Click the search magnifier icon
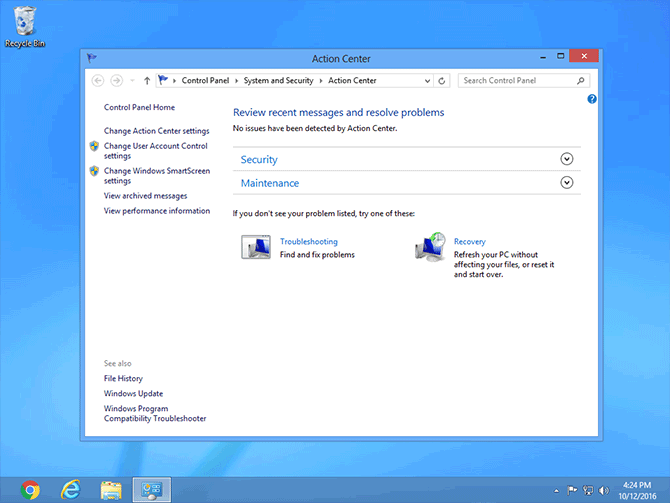Viewport: 670px width, 503px height. (x=580, y=80)
